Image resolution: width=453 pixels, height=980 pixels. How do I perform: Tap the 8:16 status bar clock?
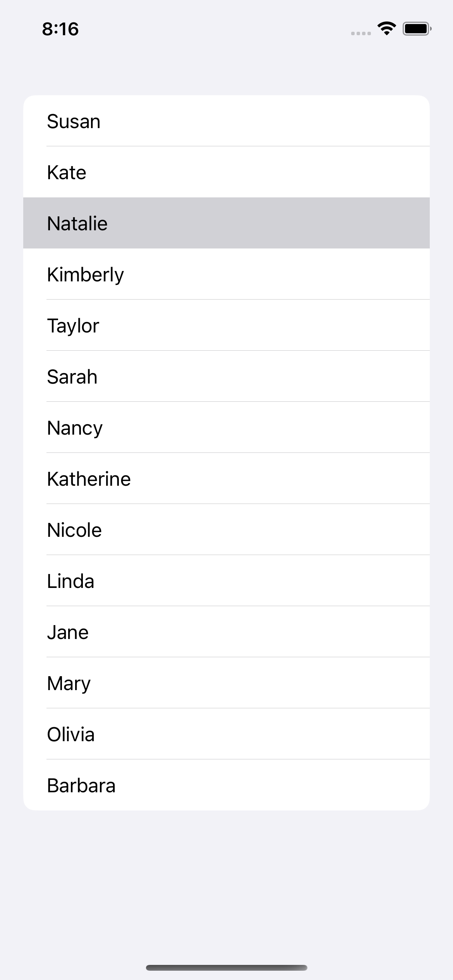click(x=60, y=29)
